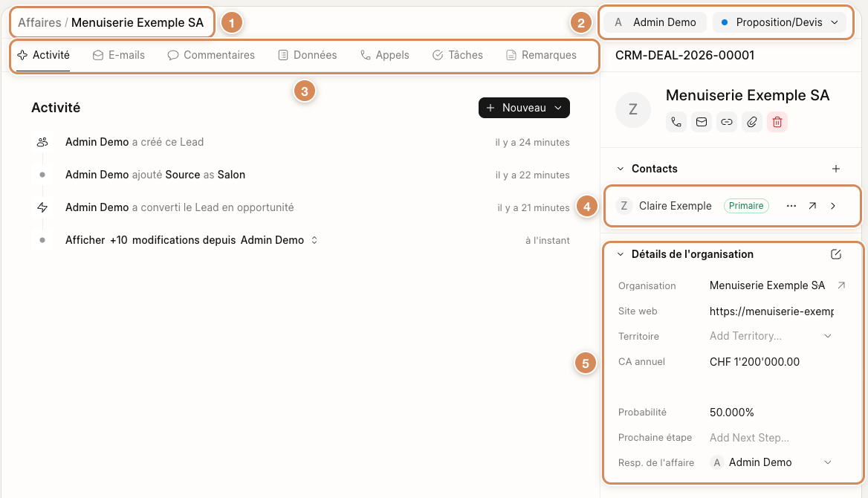Viewport: 868px width, 498px height.
Task: Open the Resp. de l'affaire dropdown
Action: pos(771,462)
